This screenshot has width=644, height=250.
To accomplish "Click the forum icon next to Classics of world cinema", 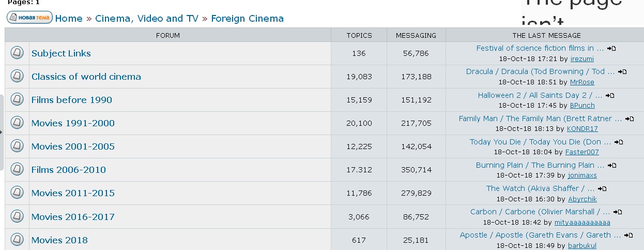I will pyautogui.click(x=17, y=76).
